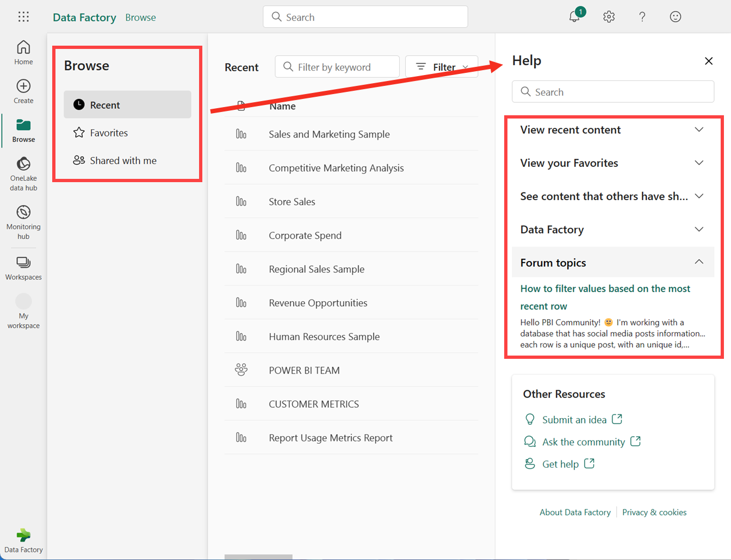
Task: Open Privacy & cookies link
Action: click(x=654, y=512)
